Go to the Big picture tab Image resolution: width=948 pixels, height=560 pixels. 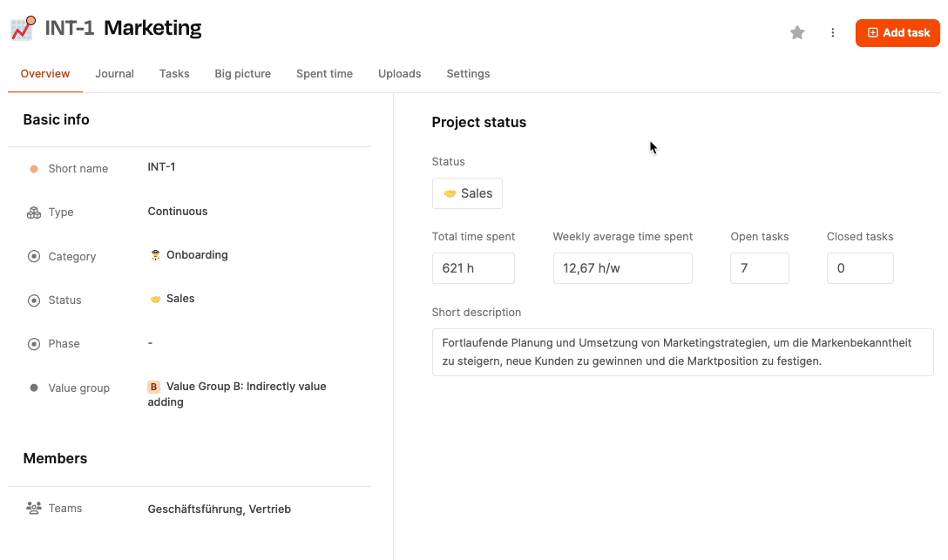242,74
